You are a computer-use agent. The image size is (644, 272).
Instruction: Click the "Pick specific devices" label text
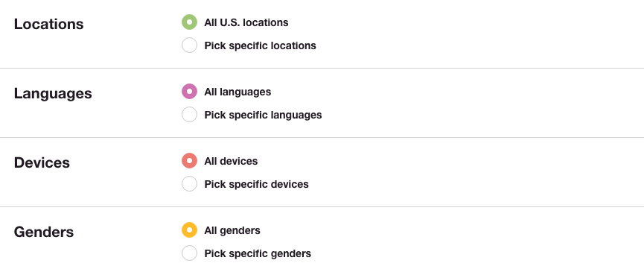point(257,184)
